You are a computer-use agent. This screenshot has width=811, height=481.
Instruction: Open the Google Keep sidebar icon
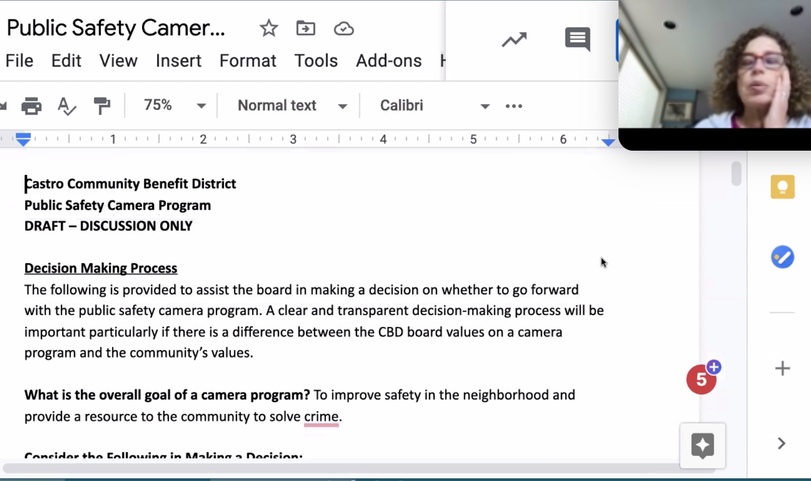click(783, 187)
